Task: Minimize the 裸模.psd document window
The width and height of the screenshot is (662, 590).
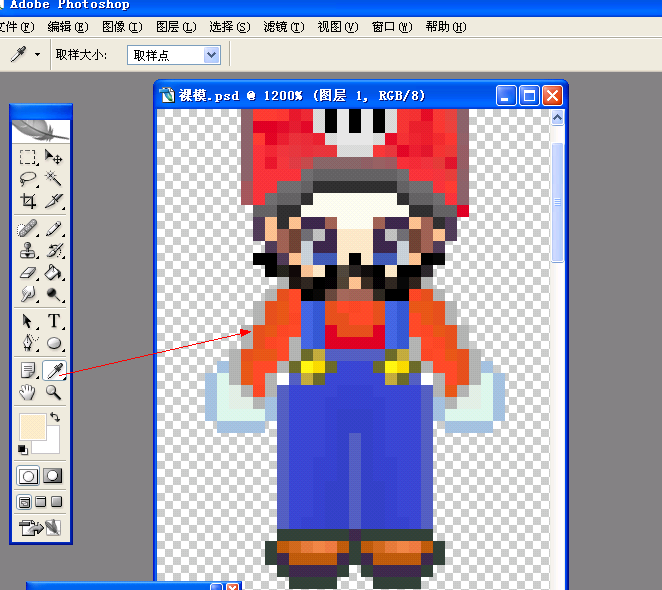Action: coord(506,95)
